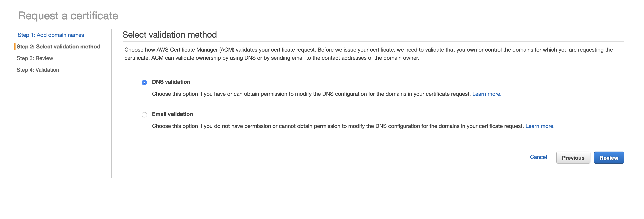The image size is (644, 219).
Task: Click Step 2: Select validation method
Action: pyautogui.click(x=58, y=47)
